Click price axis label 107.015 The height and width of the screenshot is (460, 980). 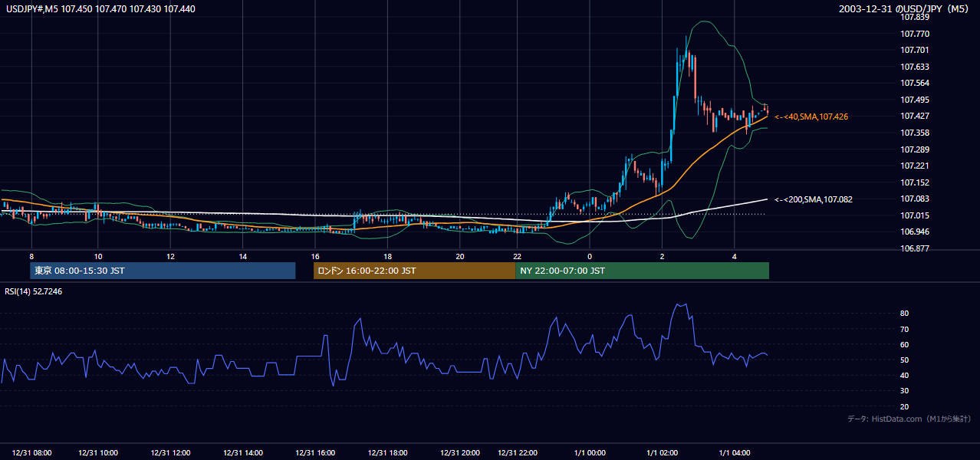pos(914,215)
